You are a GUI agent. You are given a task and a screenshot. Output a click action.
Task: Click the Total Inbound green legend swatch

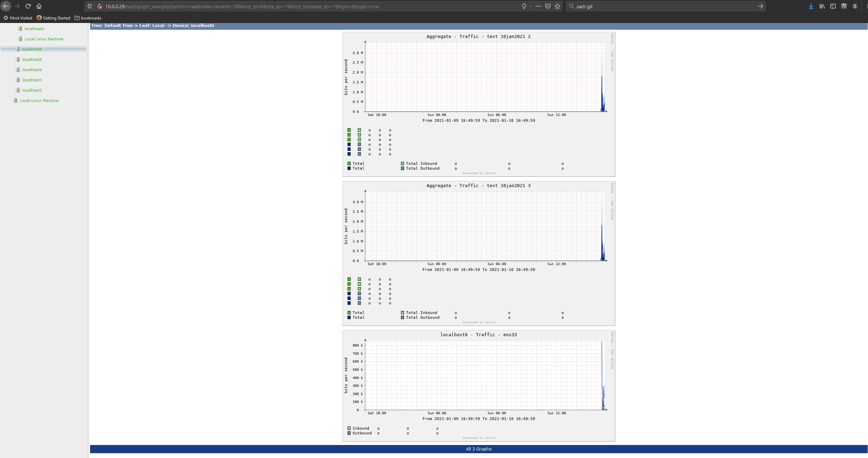pos(402,163)
